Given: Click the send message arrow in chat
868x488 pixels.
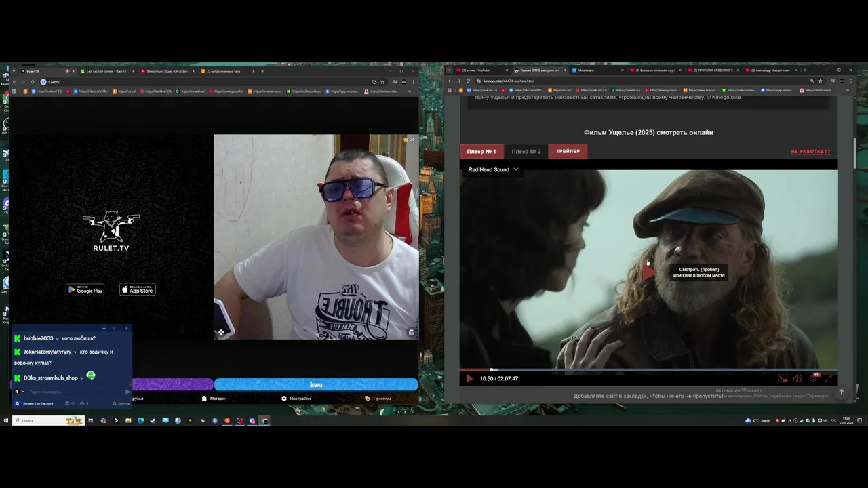Looking at the screenshot, I should point(127,392).
